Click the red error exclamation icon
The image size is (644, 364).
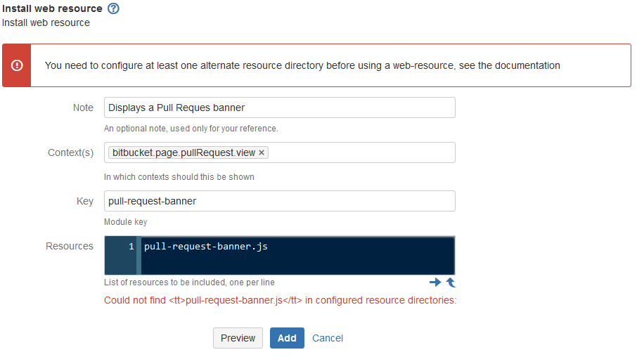point(17,65)
